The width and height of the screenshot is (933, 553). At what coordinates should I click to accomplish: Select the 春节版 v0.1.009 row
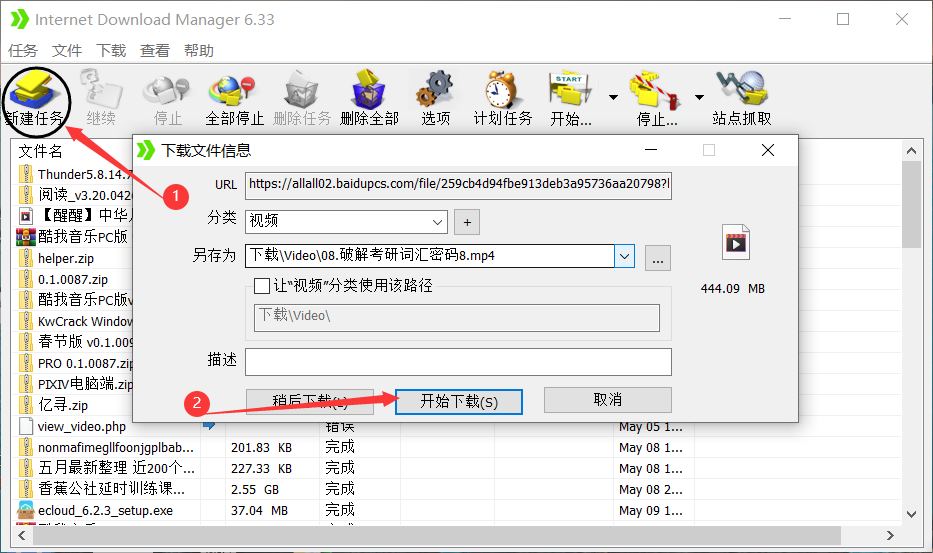(x=74, y=342)
